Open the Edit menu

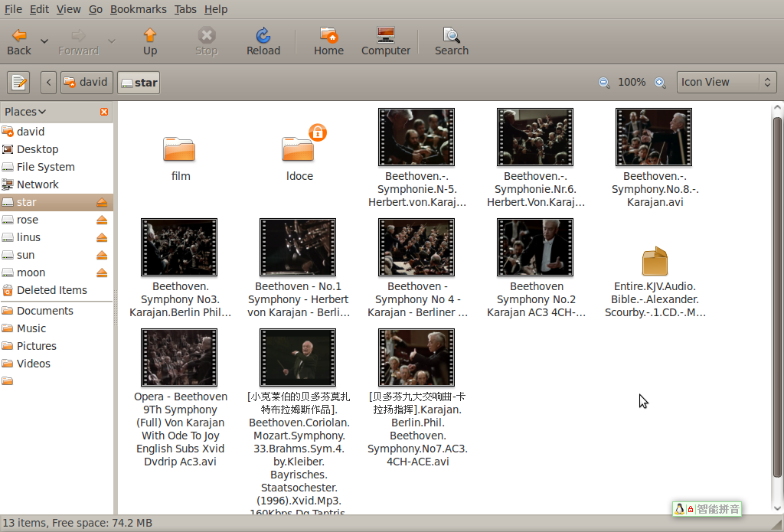[x=39, y=9]
